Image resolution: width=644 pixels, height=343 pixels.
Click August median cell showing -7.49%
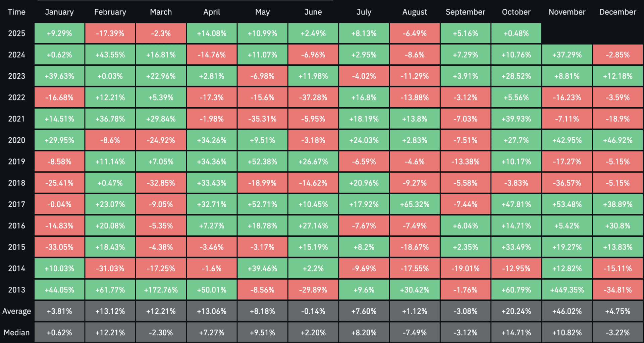click(415, 333)
